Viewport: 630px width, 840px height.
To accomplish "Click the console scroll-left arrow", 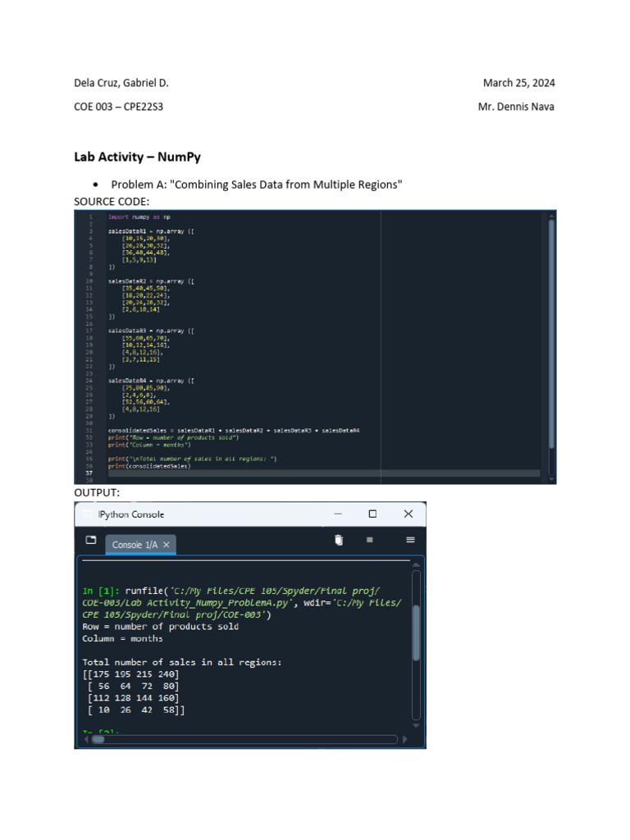I will coord(86,739).
